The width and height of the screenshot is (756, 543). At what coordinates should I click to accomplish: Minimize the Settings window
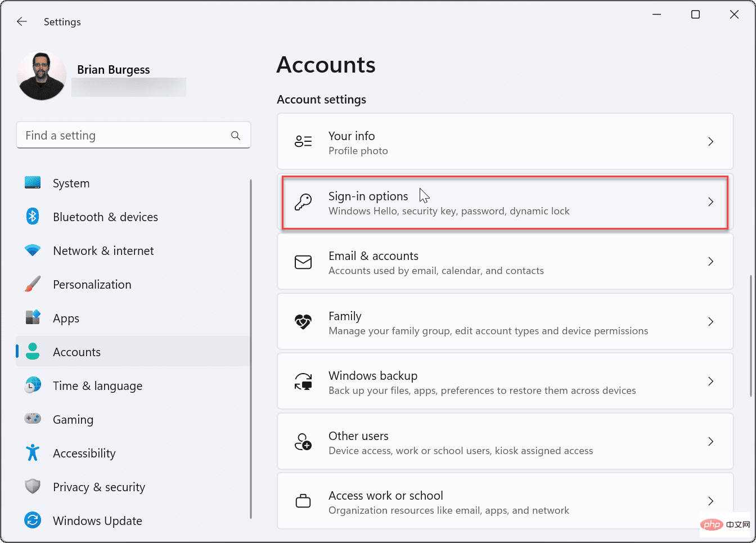[656, 15]
